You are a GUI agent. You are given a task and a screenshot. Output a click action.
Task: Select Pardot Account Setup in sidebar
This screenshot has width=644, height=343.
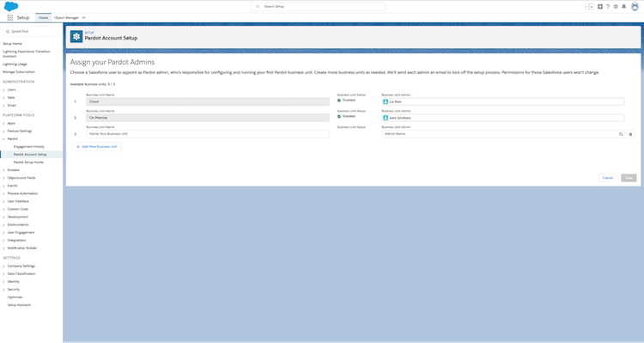point(30,154)
